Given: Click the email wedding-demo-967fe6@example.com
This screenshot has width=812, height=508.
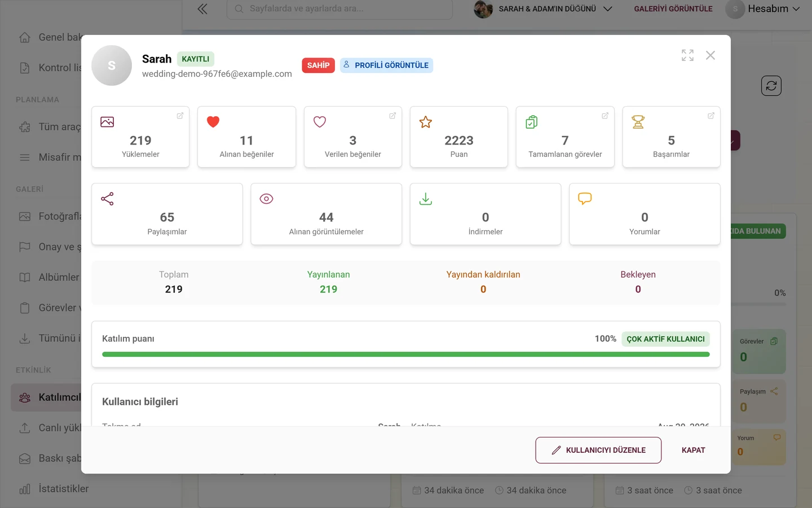Looking at the screenshot, I should [217, 74].
